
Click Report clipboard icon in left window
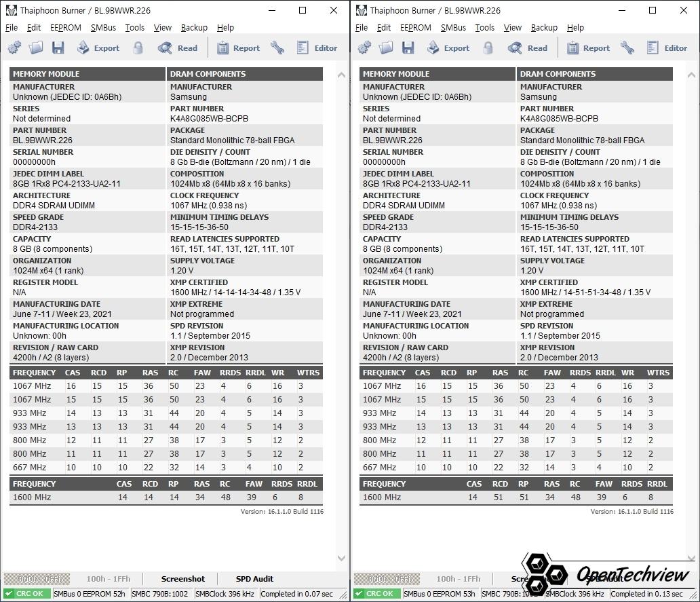click(222, 48)
